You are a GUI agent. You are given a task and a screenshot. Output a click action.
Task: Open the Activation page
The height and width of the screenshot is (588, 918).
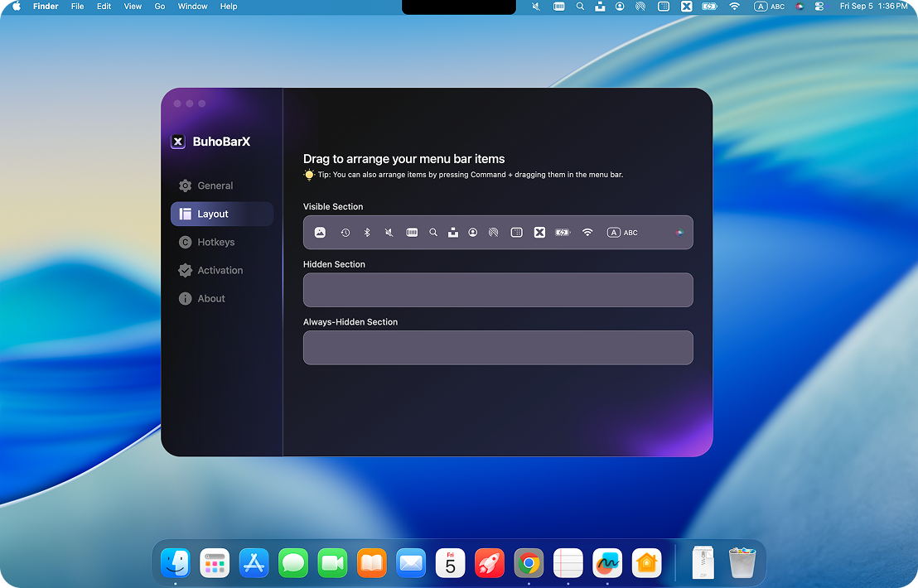point(222,270)
